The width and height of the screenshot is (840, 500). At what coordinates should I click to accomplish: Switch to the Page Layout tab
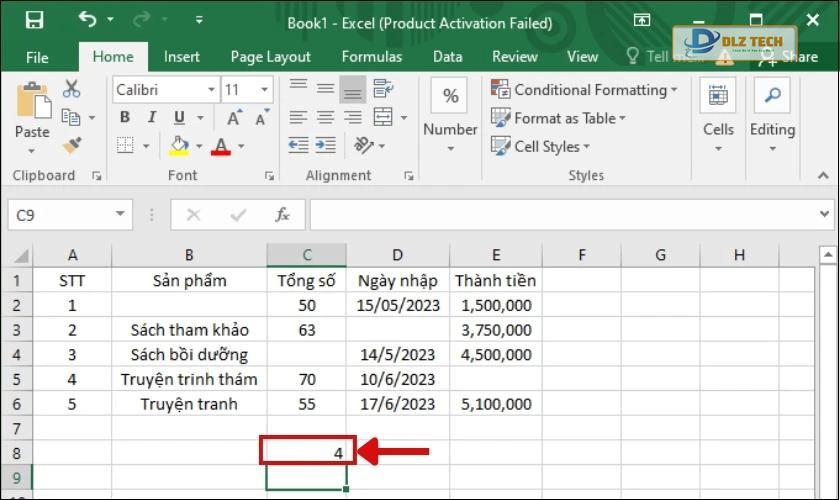[271, 57]
